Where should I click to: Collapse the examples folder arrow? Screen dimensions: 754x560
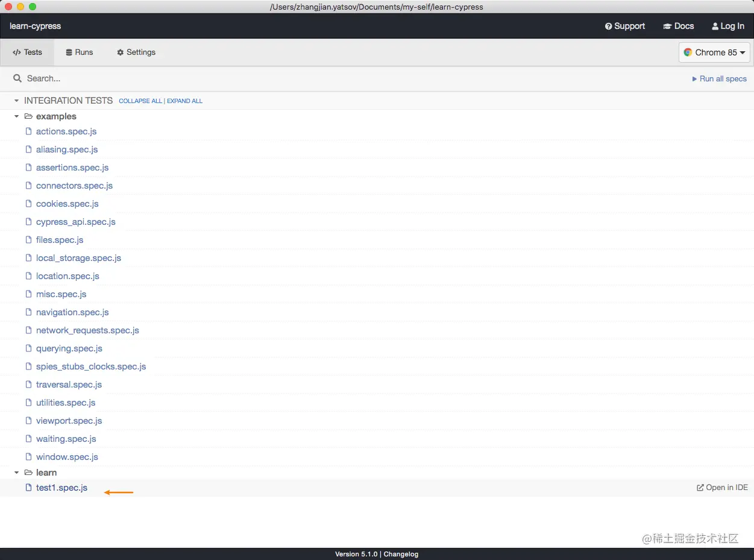tap(16, 116)
